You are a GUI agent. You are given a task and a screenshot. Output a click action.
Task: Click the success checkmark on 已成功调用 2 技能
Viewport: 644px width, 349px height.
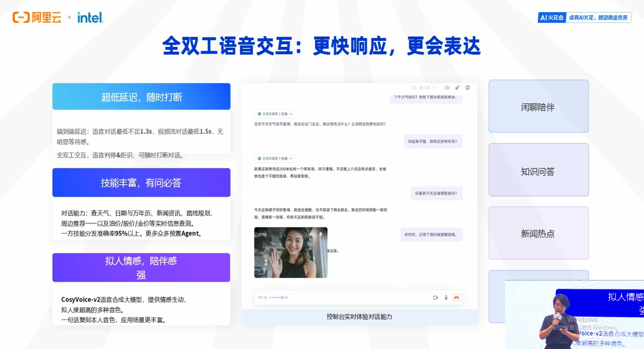pos(259,113)
